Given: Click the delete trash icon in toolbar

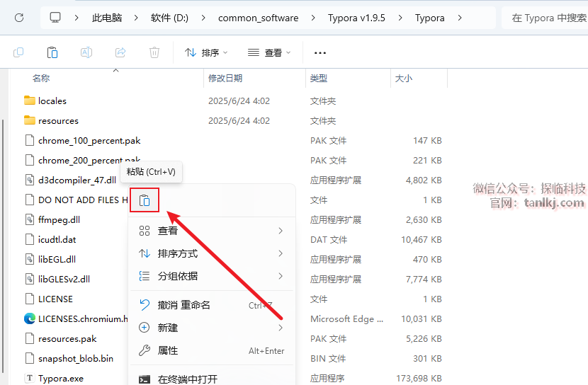Looking at the screenshot, I should 154,52.
